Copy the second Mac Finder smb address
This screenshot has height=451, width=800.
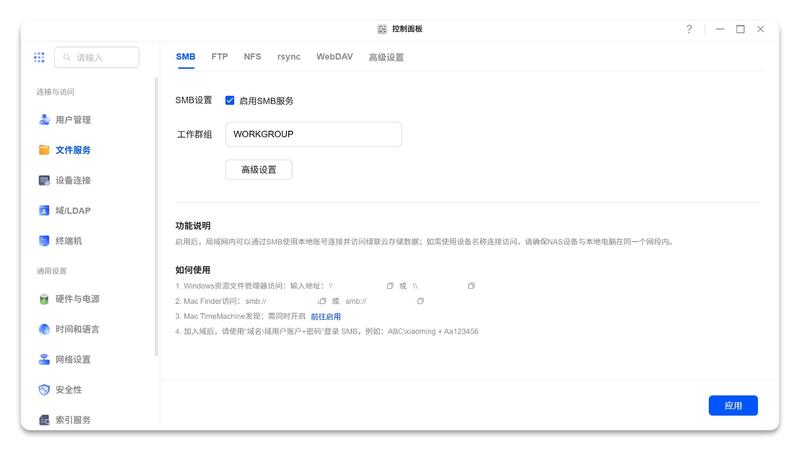[x=420, y=301]
